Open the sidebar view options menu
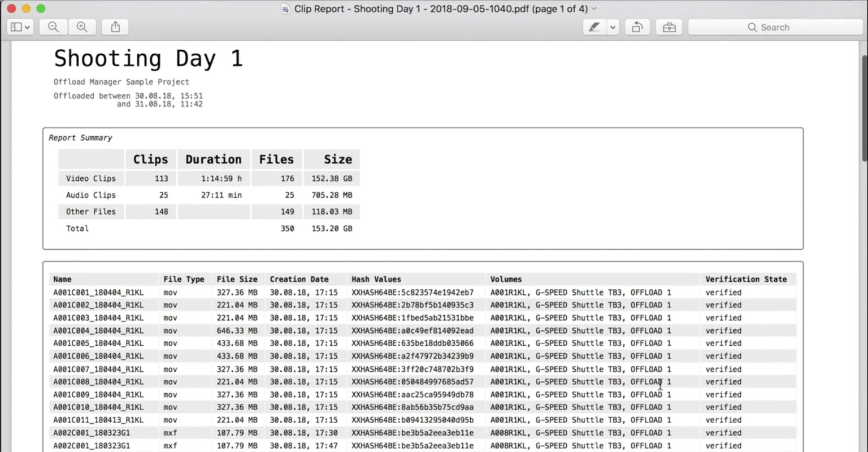The width and height of the screenshot is (868, 452). (x=20, y=27)
